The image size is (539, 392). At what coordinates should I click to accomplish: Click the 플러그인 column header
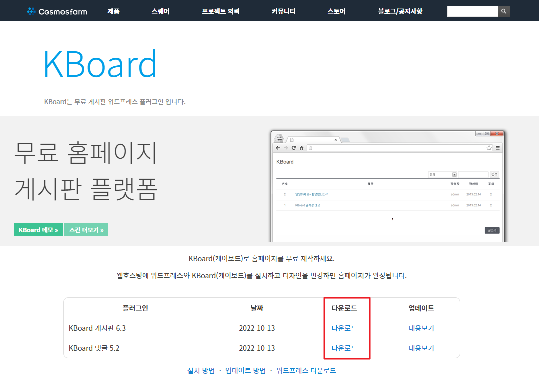click(135, 308)
